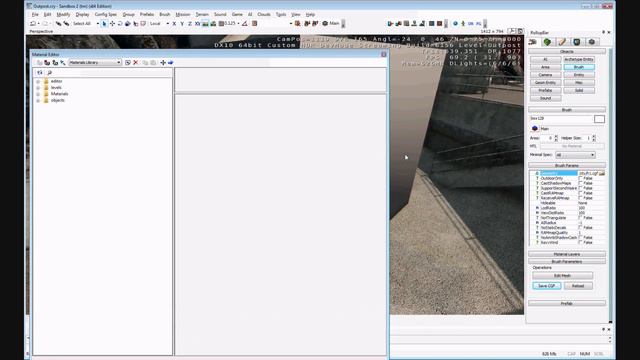Image resolution: width=640 pixels, height=360 pixels.
Task: Click the Geom Entity button
Action: [545, 83]
